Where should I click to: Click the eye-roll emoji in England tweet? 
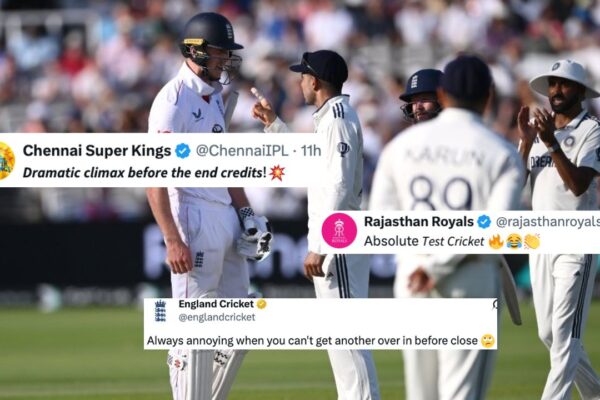pos(488,341)
